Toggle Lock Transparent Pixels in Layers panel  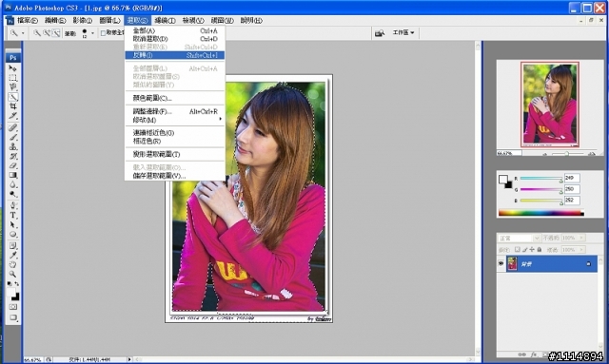[x=517, y=250]
